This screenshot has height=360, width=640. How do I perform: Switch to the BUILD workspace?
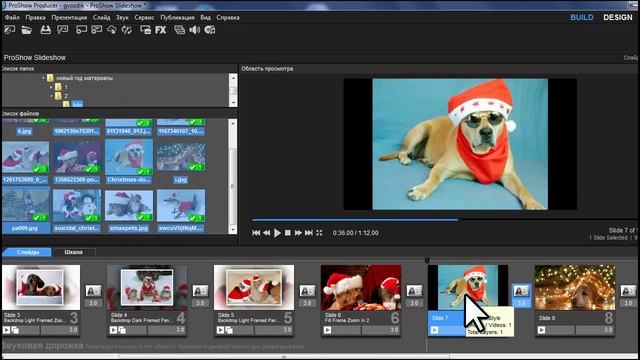[582, 18]
